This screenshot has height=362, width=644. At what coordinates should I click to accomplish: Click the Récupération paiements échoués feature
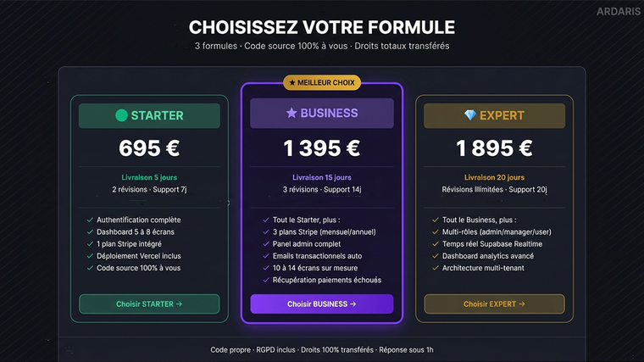pos(326,280)
